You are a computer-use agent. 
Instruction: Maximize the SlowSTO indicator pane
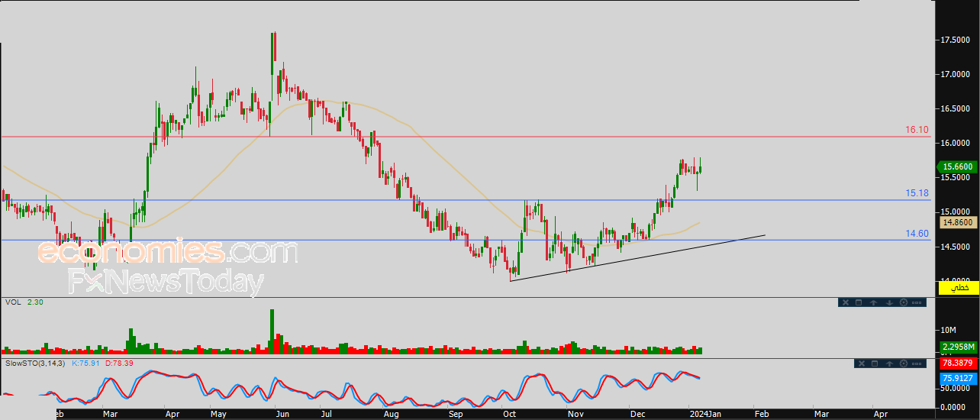(875, 363)
